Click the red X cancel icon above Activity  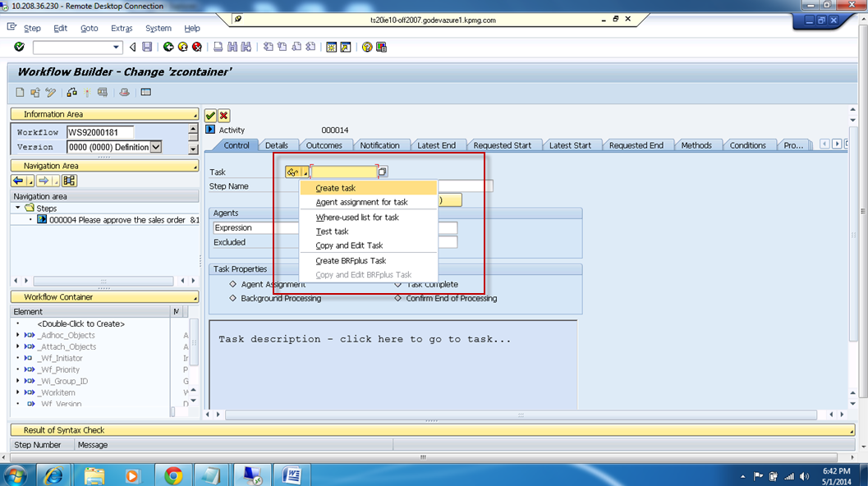223,115
